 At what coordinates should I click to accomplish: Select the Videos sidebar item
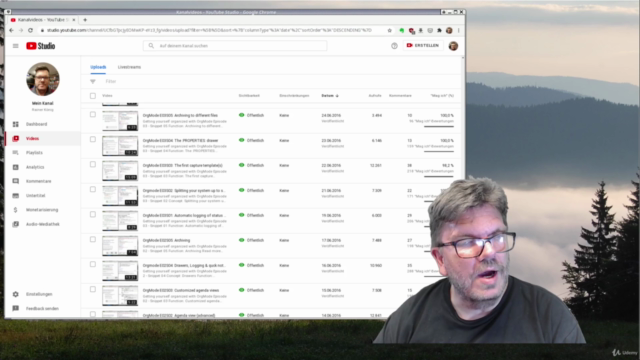[x=42, y=138]
